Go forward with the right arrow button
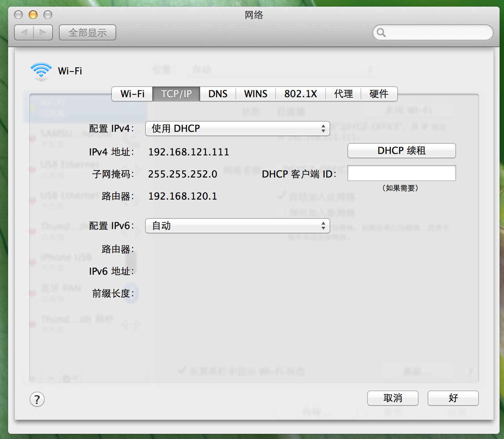This screenshot has height=439, width=504. coord(43,32)
